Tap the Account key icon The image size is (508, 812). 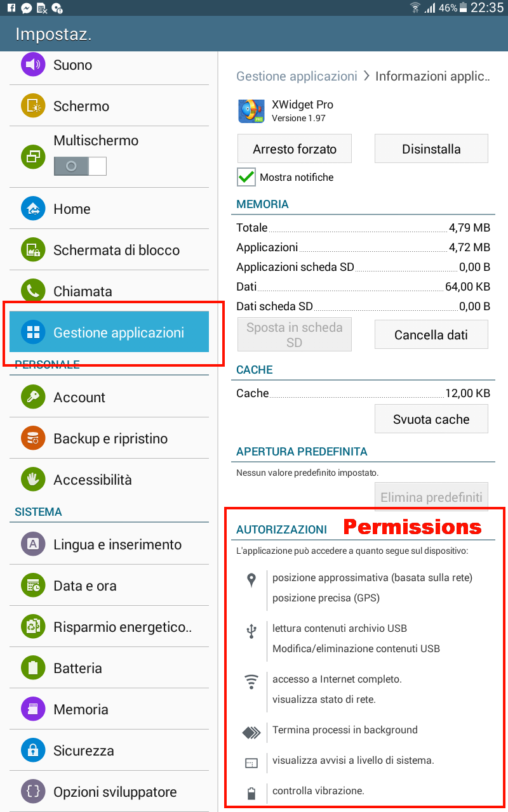tap(33, 397)
